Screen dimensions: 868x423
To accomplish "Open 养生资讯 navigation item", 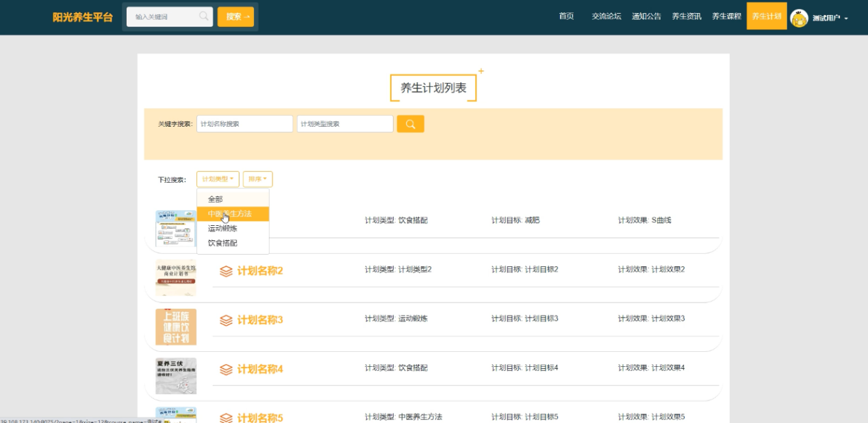I will 687,16.
